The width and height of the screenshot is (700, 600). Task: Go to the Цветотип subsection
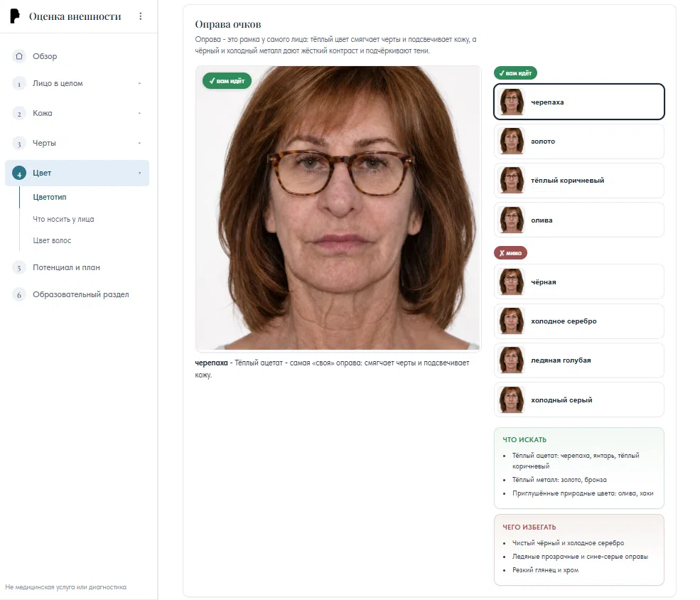[50, 197]
